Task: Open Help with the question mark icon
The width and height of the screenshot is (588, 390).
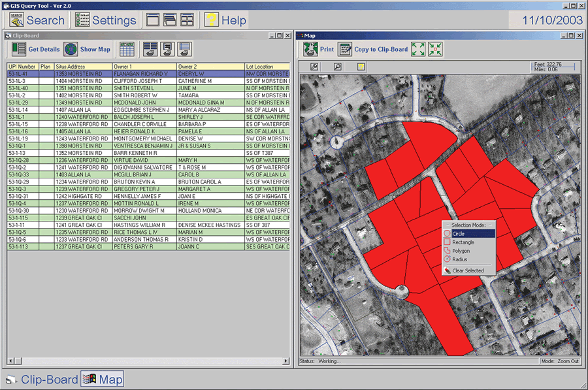Action: click(225, 20)
